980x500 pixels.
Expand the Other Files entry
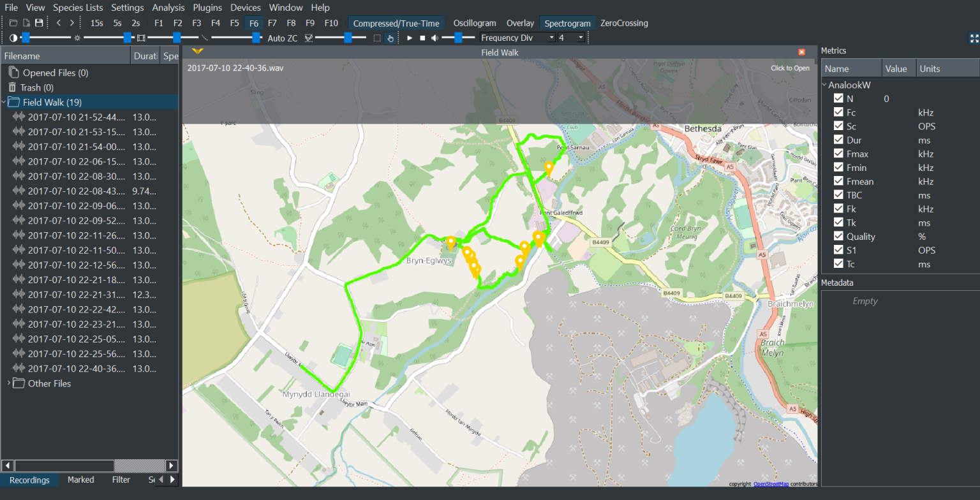(9, 383)
